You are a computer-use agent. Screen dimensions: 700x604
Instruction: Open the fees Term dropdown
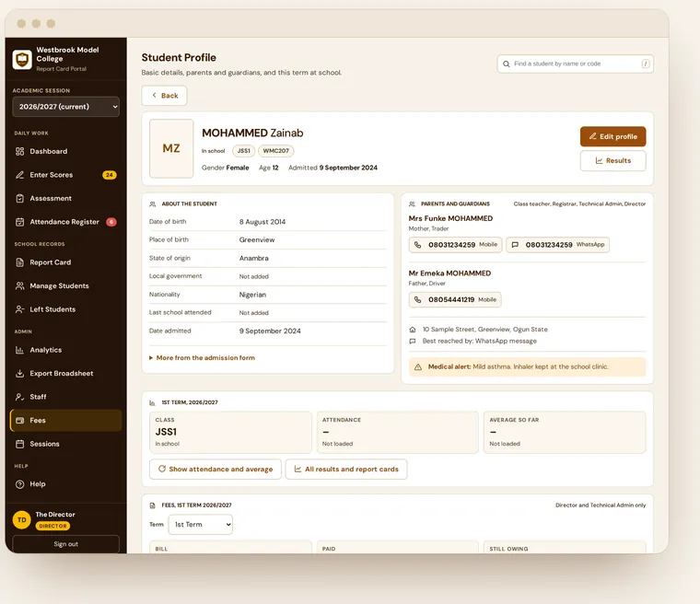coord(201,525)
